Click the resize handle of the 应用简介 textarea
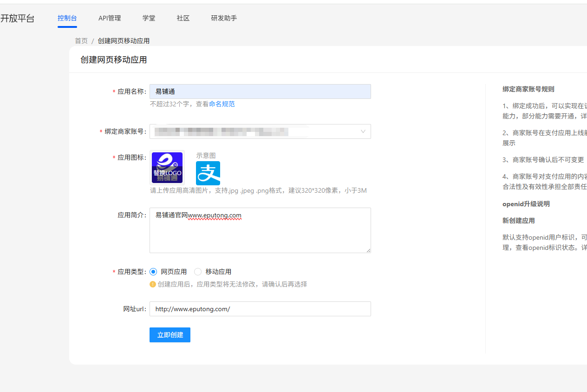 pyautogui.click(x=368, y=250)
